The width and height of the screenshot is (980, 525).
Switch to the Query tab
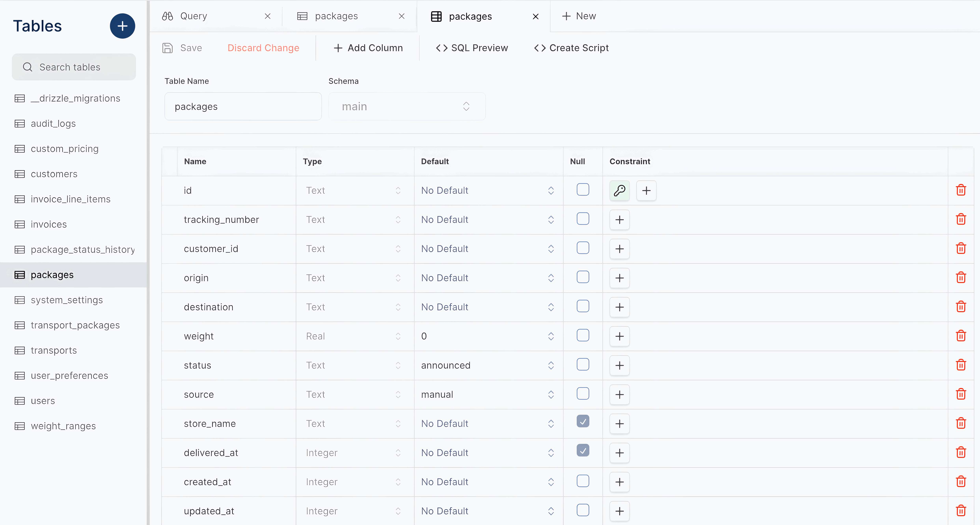tap(194, 16)
